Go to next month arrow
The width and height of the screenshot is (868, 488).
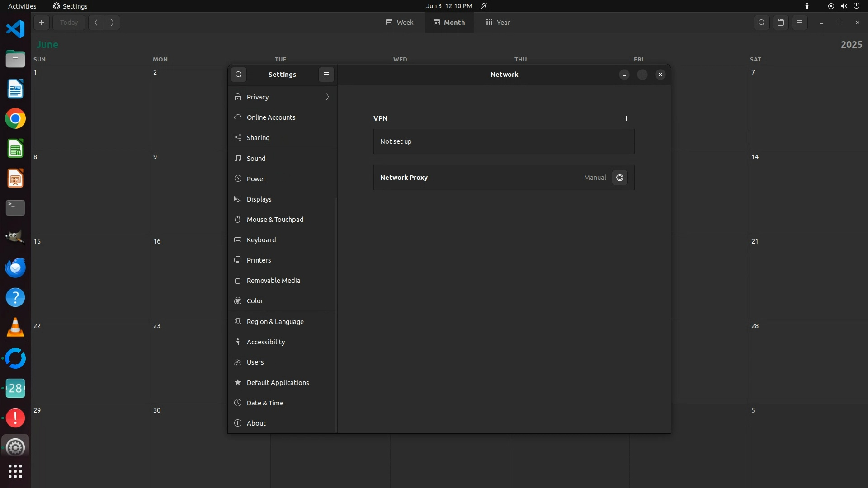(112, 23)
